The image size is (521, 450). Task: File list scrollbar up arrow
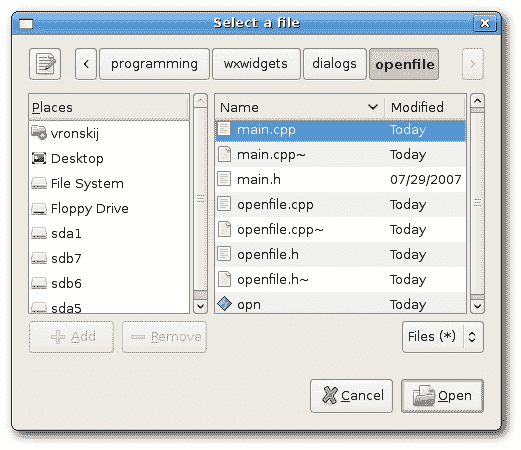click(x=477, y=101)
